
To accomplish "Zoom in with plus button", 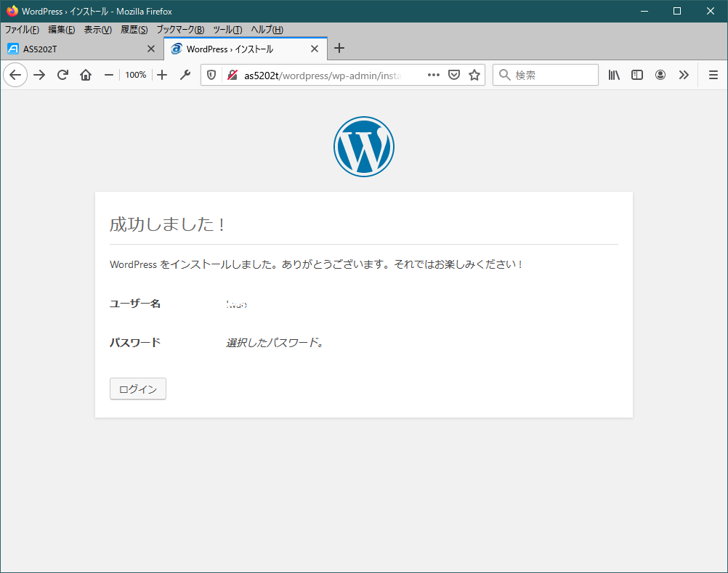I will (162, 75).
